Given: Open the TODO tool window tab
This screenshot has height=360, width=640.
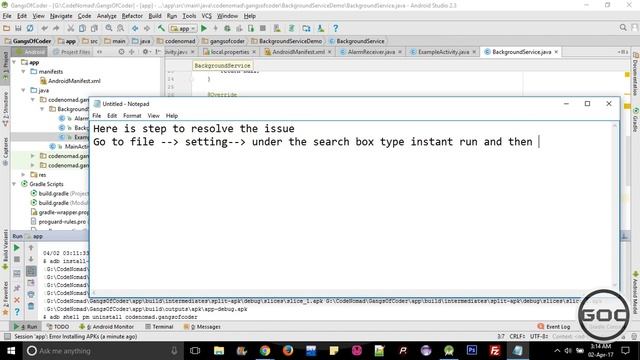Looking at the screenshot, I should (58, 327).
